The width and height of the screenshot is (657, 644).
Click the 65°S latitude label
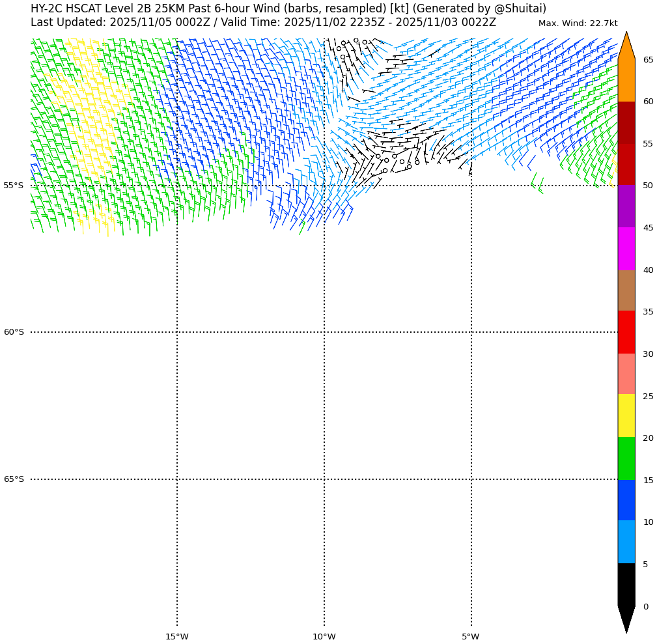[13, 479]
